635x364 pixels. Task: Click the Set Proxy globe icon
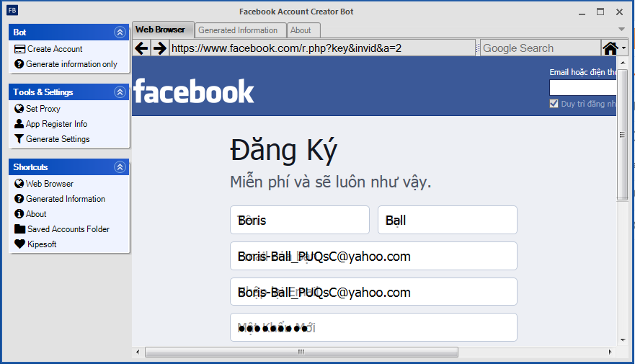19,109
